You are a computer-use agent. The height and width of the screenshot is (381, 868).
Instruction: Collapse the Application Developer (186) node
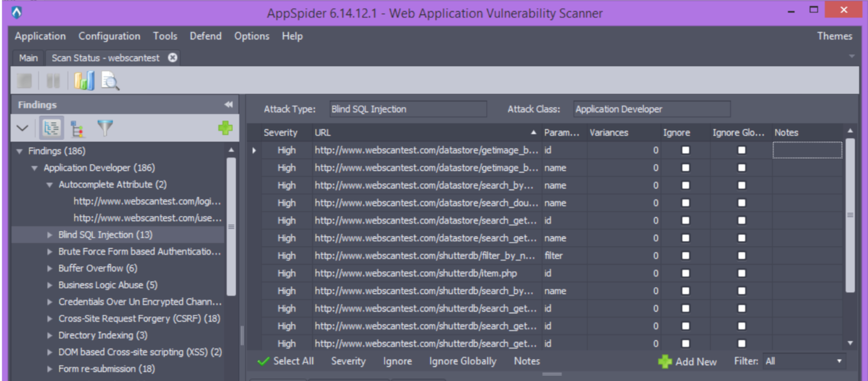tap(34, 168)
